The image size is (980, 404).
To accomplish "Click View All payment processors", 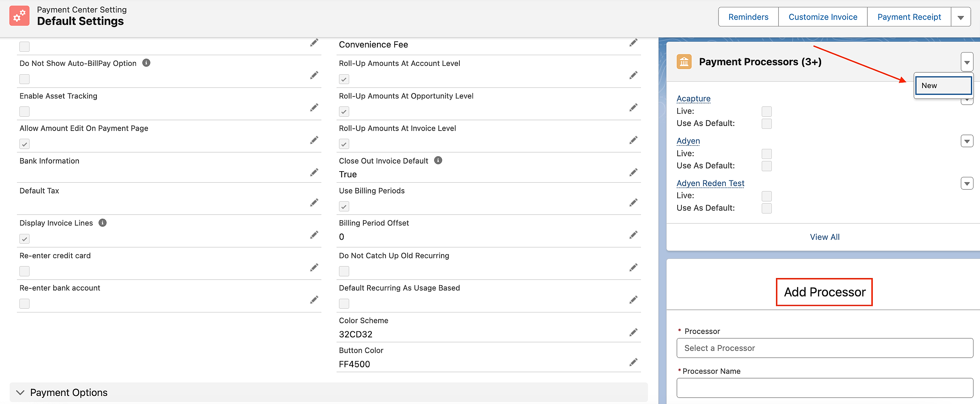I will 825,237.
